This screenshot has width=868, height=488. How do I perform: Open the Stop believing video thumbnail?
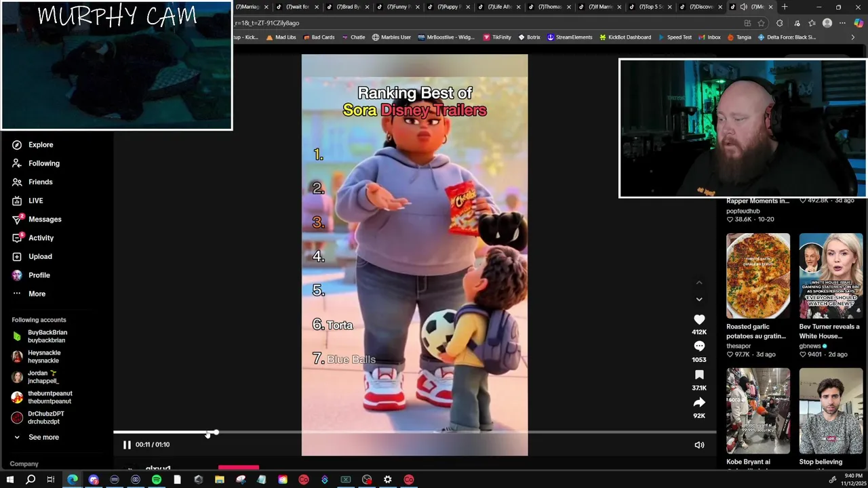tap(831, 411)
